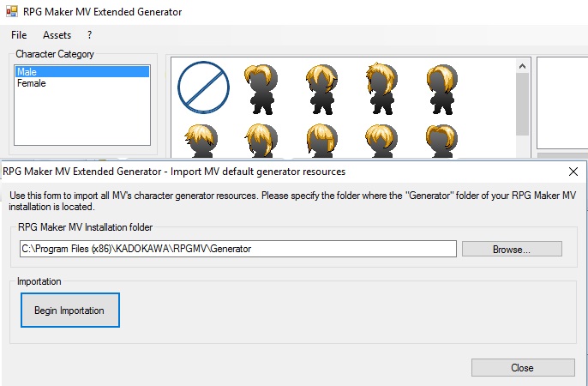Pick the first-row hairstyle next to the crossed circle
Screen dimensions: 588x386
pos(261,89)
